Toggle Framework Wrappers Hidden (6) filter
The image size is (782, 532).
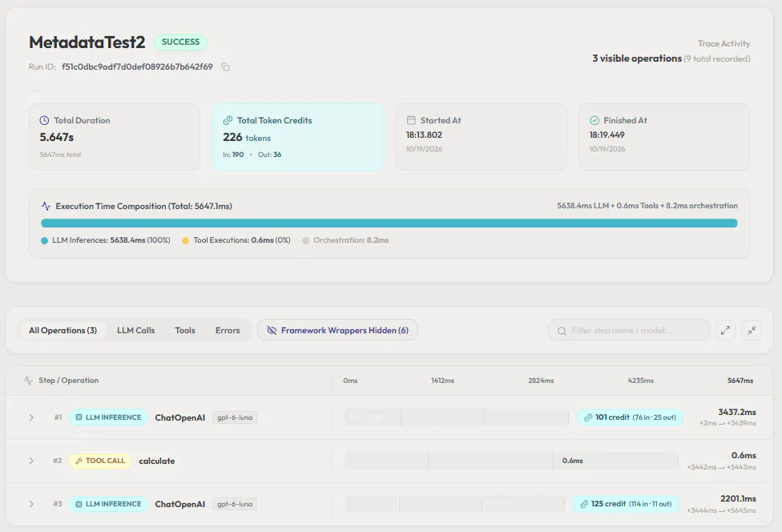click(337, 330)
